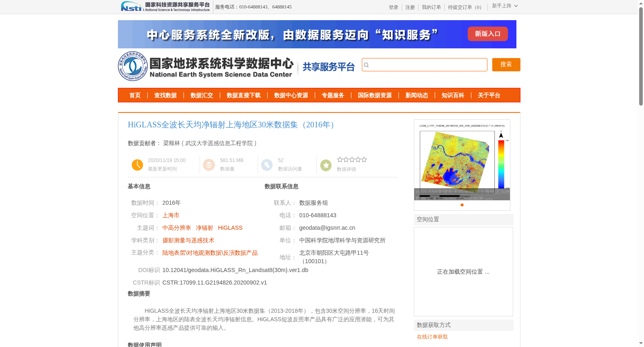Open the 国际数据资源 menu
Viewport: 644px width, 347px height.
375,96
